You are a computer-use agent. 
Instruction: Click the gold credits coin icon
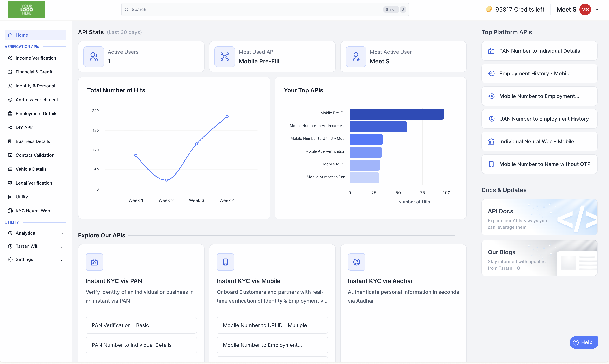point(489,9)
